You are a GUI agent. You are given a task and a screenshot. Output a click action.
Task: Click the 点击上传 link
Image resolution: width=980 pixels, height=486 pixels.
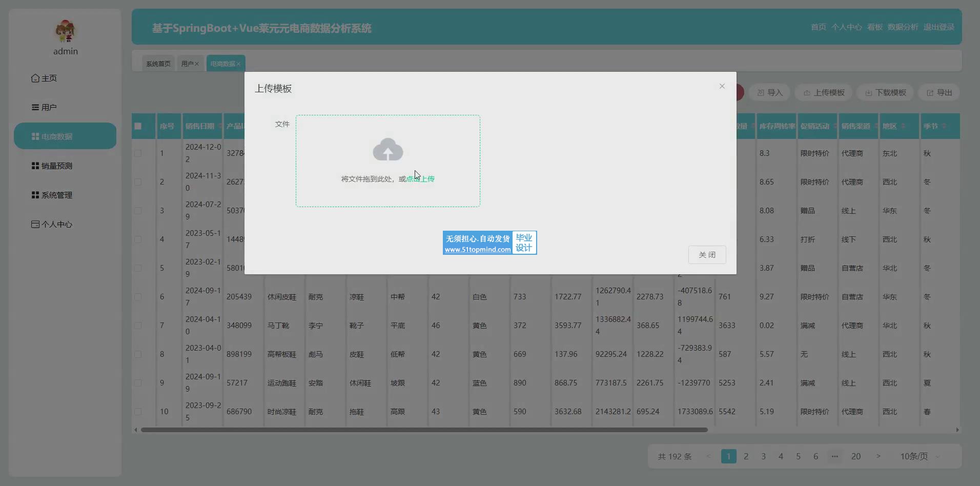pyautogui.click(x=421, y=179)
